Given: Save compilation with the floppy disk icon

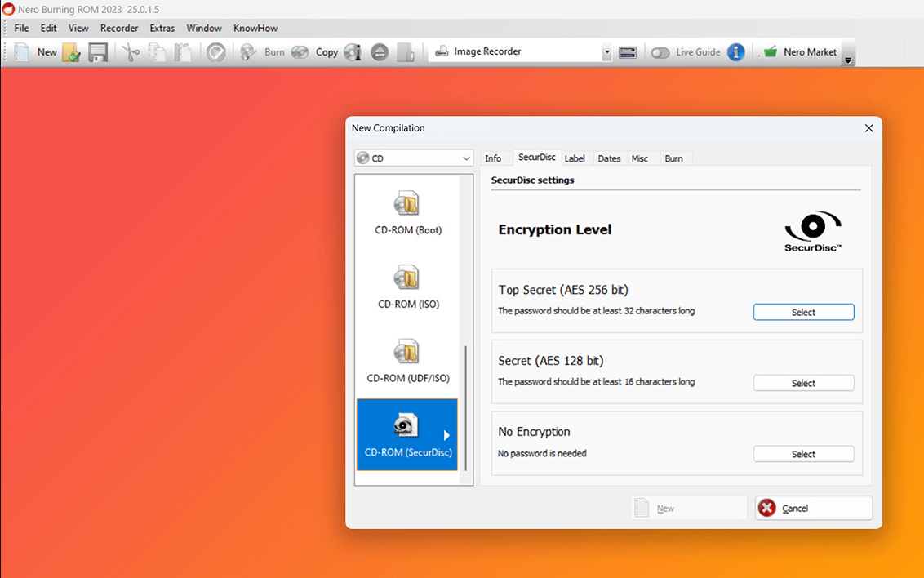Looking at the screenshot, I should 98,52.
